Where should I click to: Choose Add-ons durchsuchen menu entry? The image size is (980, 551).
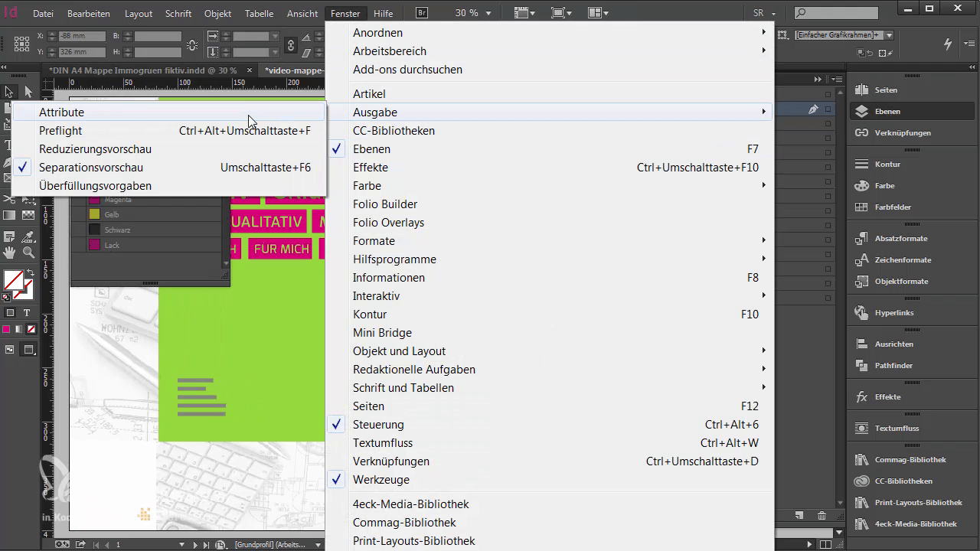tap(548, 70)
